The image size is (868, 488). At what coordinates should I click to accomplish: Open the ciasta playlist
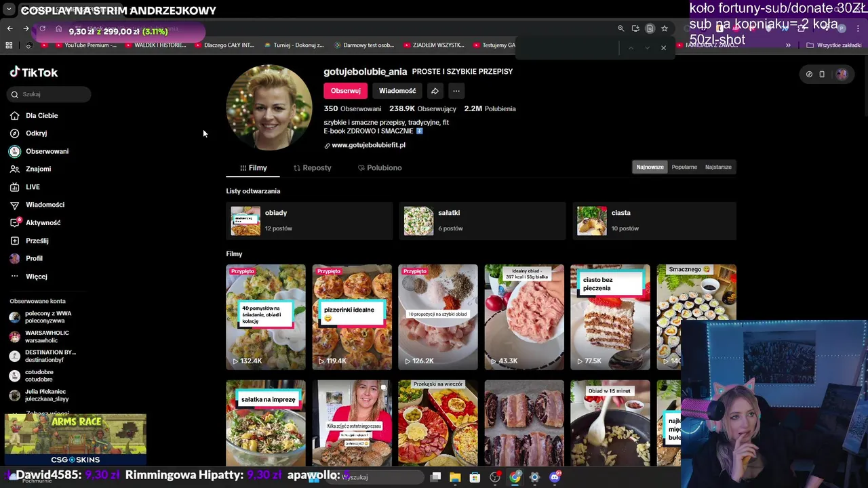click(x=654, y=221)
